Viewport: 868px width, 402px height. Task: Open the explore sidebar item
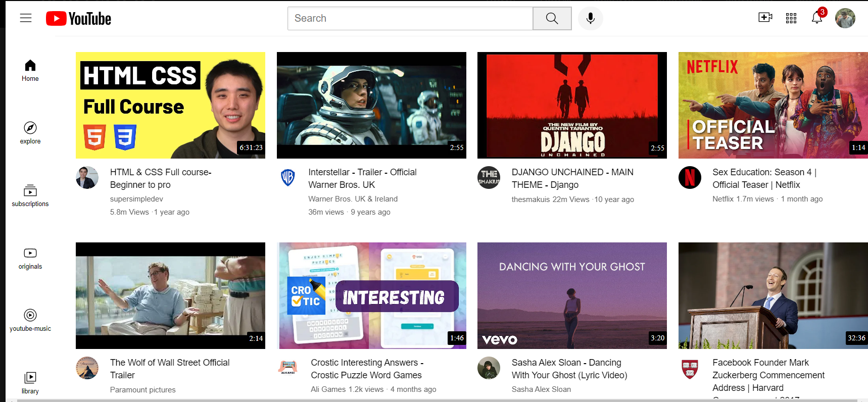[x=30, y=133]
